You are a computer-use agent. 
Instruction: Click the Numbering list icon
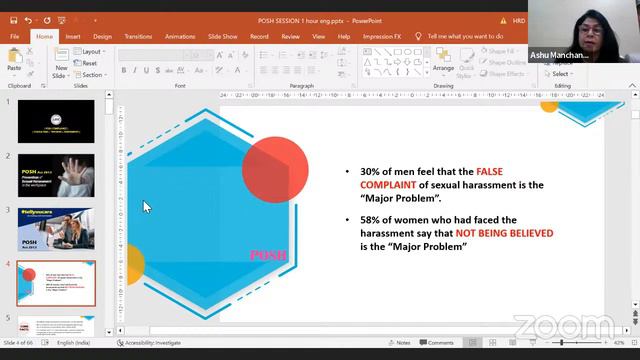pyautogui.click(x=282, y=55)
